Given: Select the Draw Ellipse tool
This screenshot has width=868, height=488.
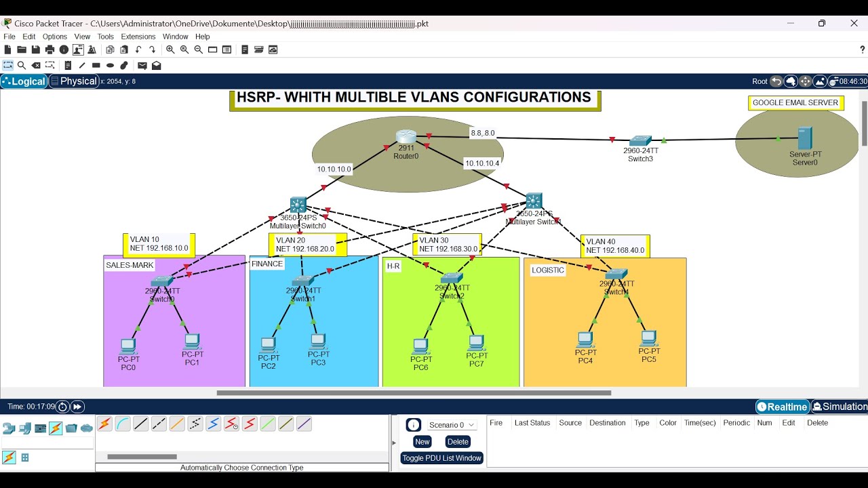Looking at the screenshot, I should (x=110, y=66).
